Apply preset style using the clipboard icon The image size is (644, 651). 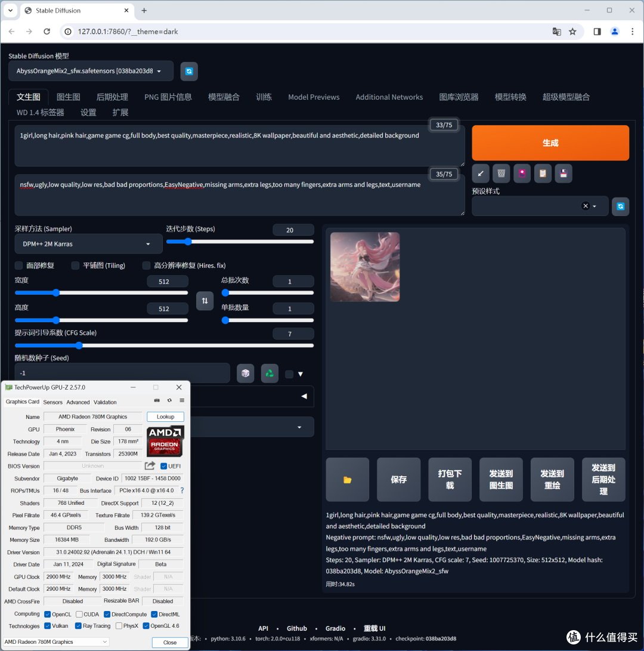[x=543, y=174]
